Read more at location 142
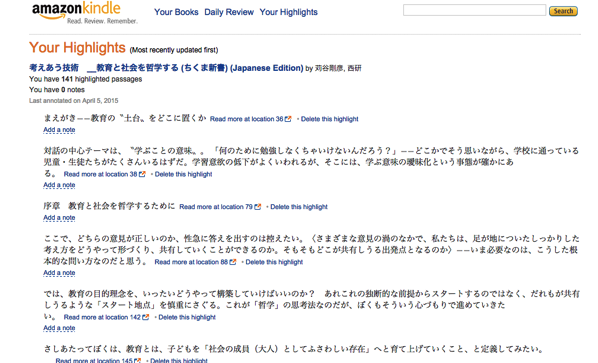This screenshot has width=598, height=363. [102, 317]
